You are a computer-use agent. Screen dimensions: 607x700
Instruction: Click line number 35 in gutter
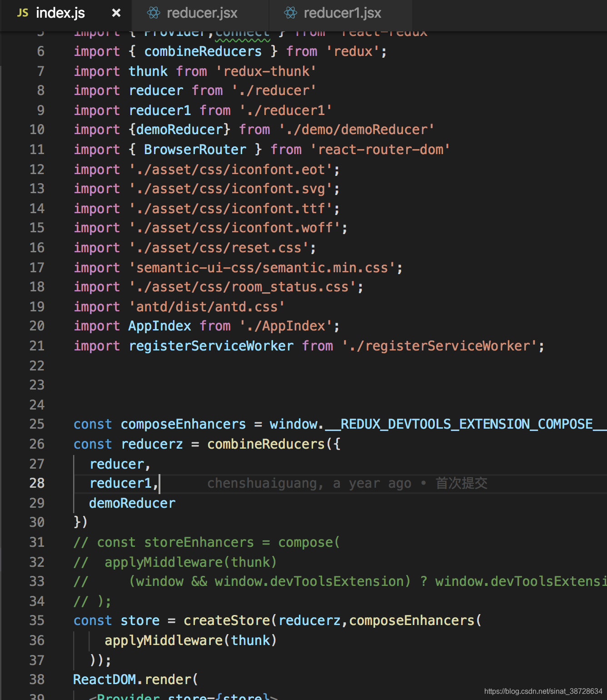tap(37, 620)
